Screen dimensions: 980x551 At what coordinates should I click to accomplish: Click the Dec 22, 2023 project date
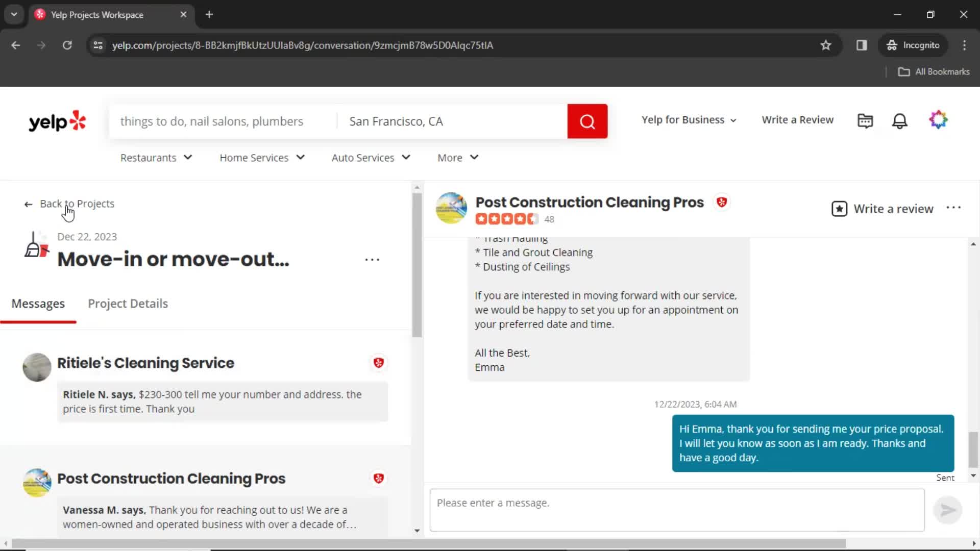click(87, 237)
